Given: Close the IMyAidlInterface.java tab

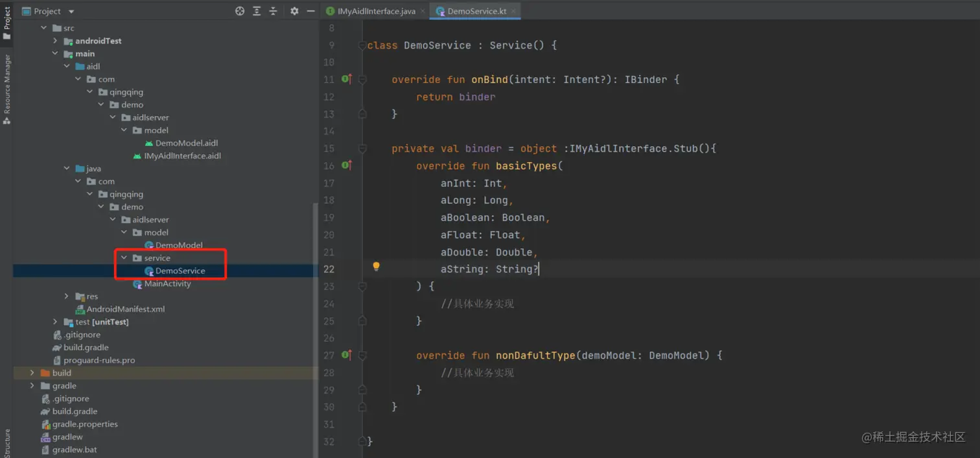Looking at the screenshot, I should (x=423, y=11).
